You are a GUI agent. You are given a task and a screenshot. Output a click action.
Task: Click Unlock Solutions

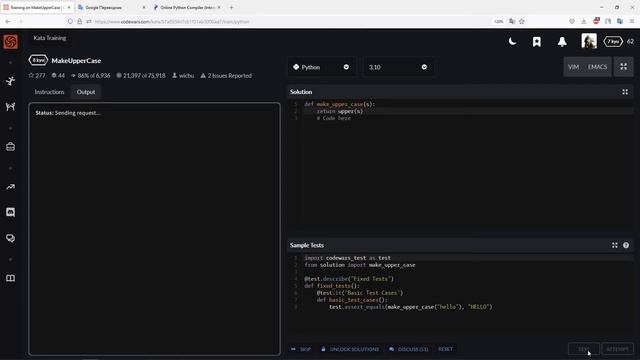pos(350,349)
